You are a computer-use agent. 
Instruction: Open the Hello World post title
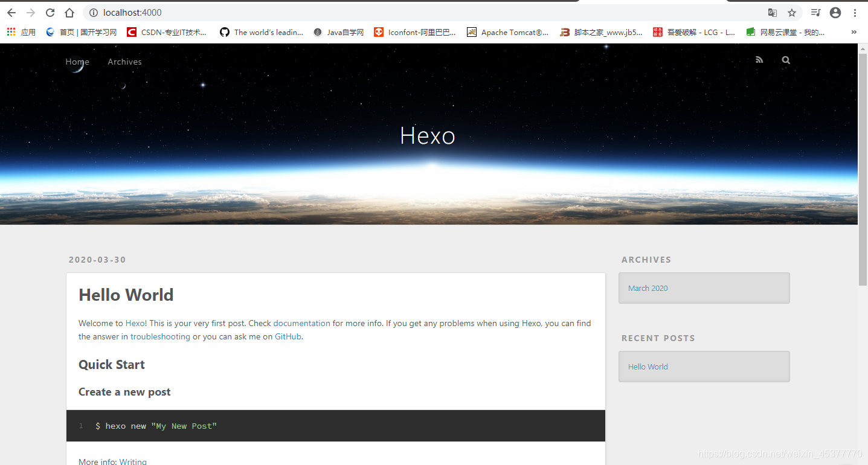point(126,295)
